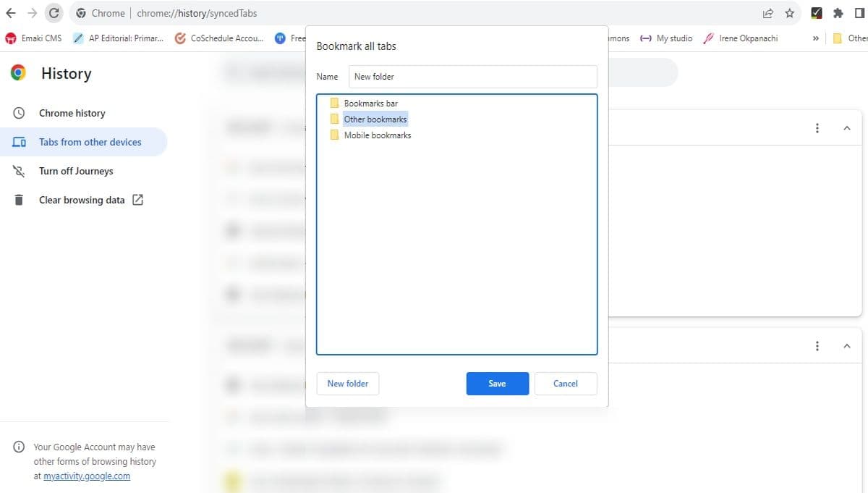Click the back navigation arrow
Image resolution: width=868 pixels, height=493 pixels.
11,13
